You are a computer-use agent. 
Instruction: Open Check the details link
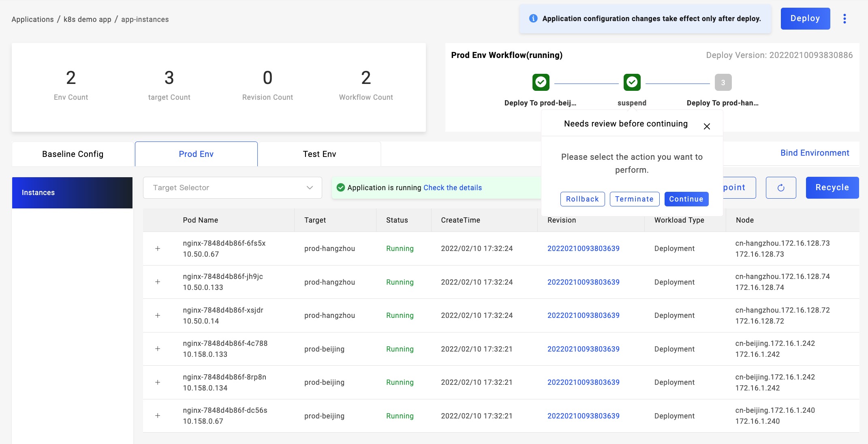pyautogui.click(x=452, y=188)
